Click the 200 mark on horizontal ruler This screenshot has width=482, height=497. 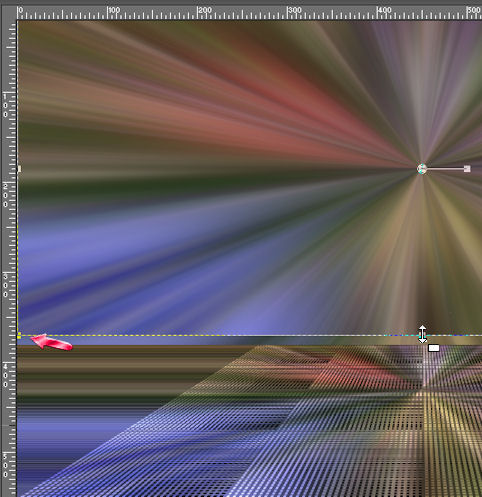pos(204,10)
